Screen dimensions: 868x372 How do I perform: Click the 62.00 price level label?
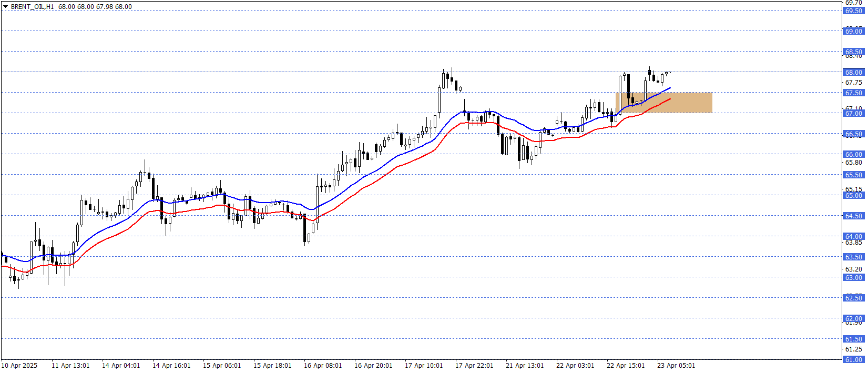854,318
